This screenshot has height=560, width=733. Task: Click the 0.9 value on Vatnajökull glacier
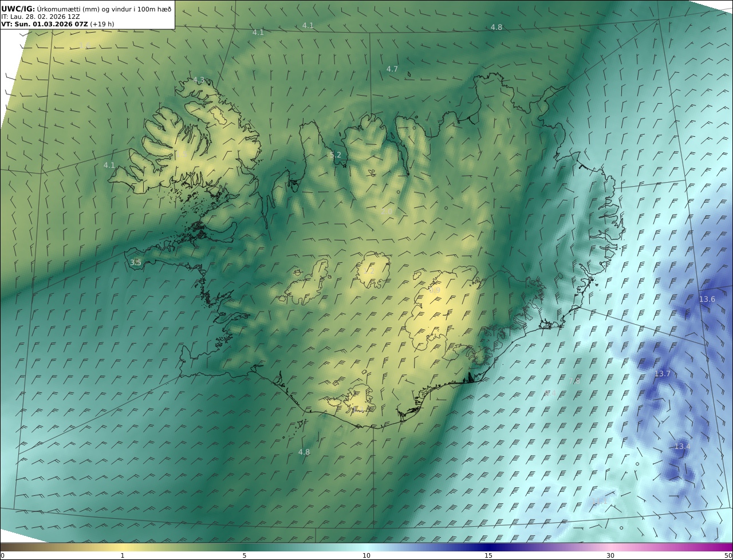pyautogui.click(x=435, y=290)
